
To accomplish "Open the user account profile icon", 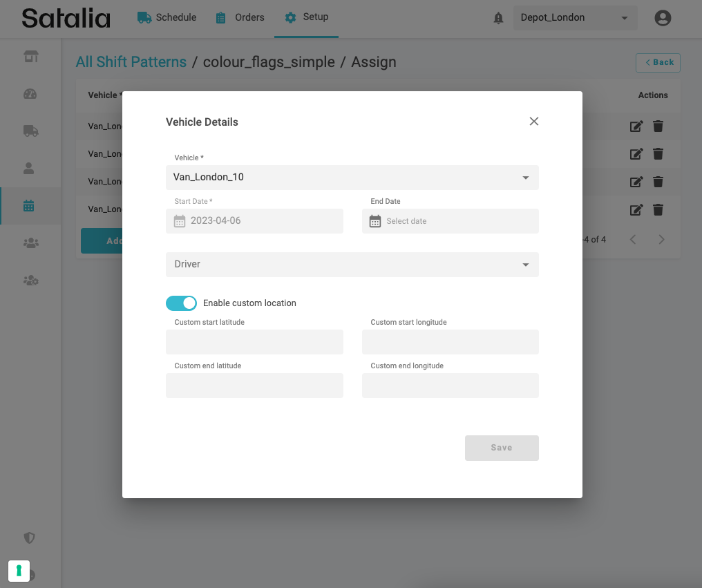I will (x=663, y=19).
